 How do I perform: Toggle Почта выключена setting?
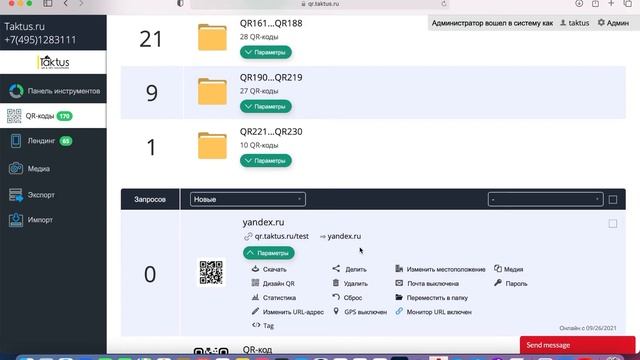tap(427, 283)
